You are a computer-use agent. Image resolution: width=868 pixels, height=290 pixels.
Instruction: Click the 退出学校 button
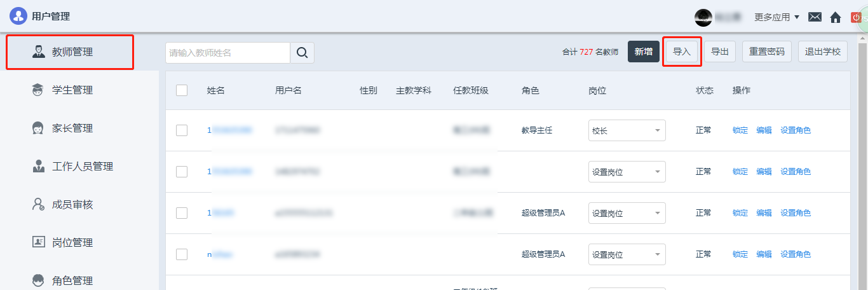823,52
